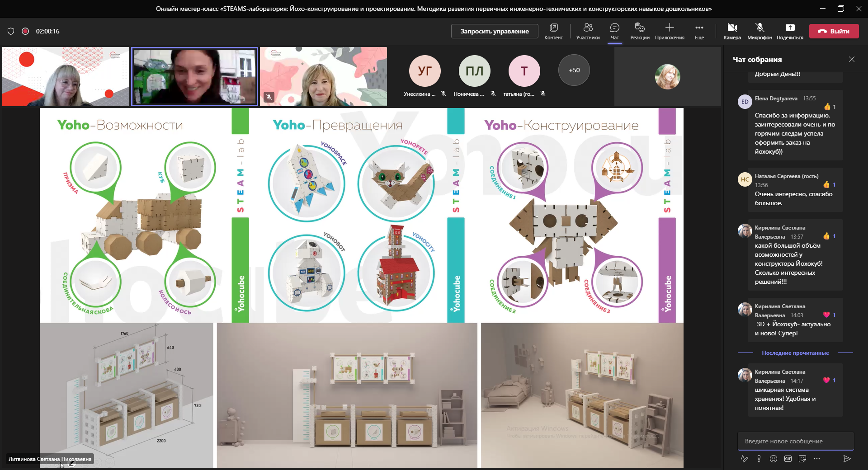868x470 pixels.
Task: Select the УГ participant avatar
Action: (425, 71)
